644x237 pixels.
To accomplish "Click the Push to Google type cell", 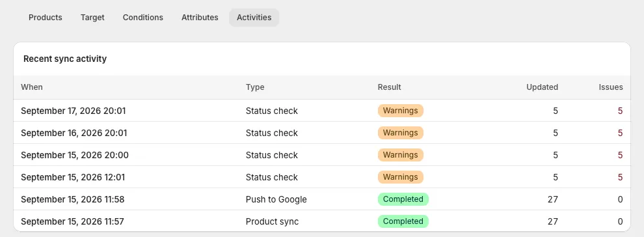I will pos(276,200).
